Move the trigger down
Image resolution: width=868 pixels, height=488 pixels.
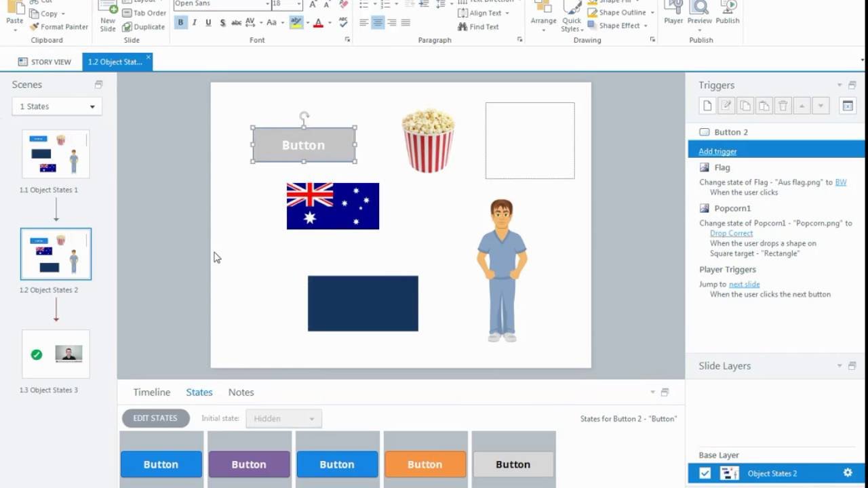tap(821, 106)
